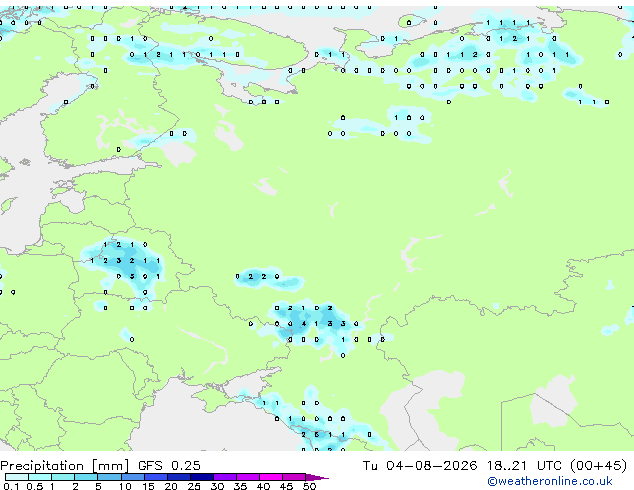
Task: Click the "25" legend tick label
Action: coord(194,486)
